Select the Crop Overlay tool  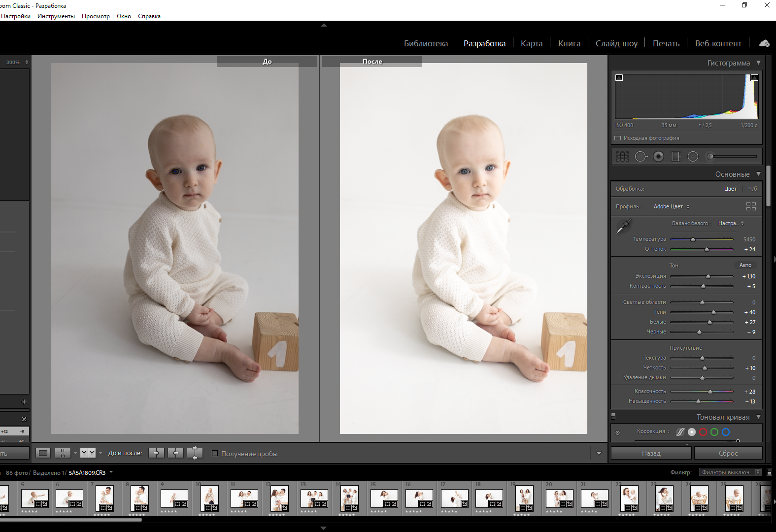pos(622,157)
